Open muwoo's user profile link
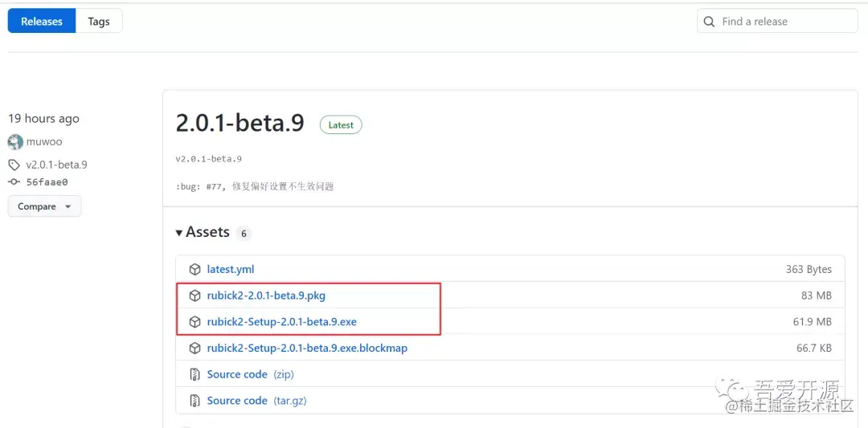The height and width of the screenshot is (428, 868). [44, 141]
